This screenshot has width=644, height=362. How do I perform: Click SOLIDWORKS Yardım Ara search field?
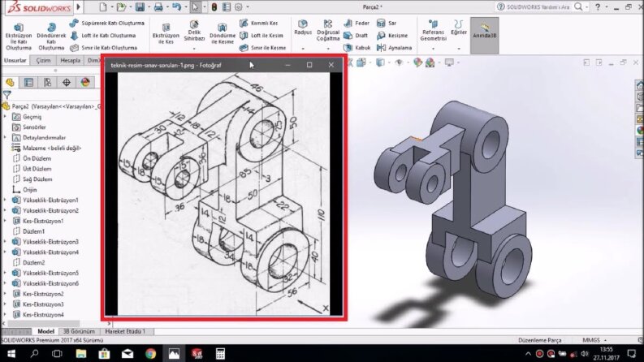click(x=538, y=6)
